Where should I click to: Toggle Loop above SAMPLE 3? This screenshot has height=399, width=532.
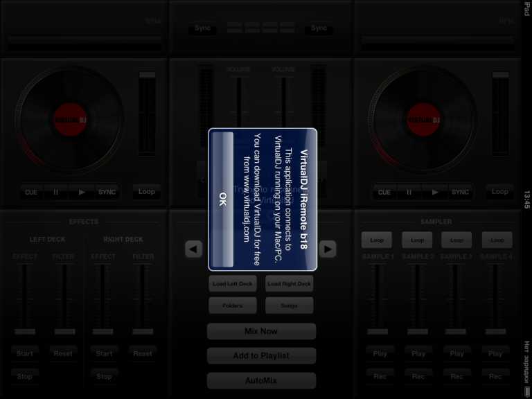(x=456, y=240)
